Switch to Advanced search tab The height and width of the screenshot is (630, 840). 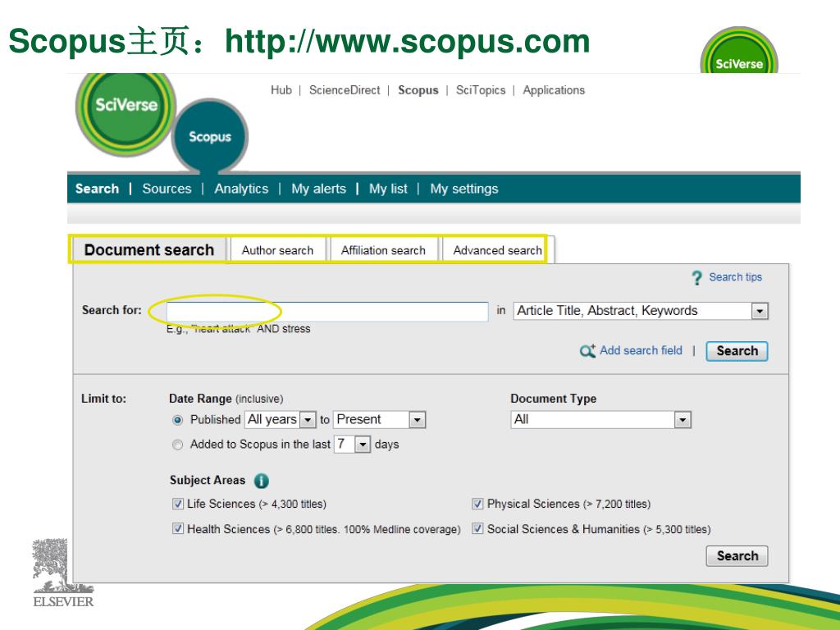coord(497,250)
